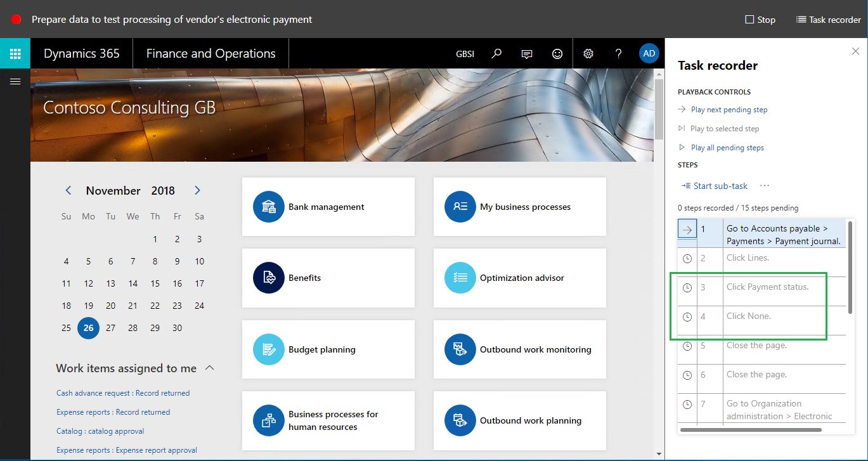
Task: Click the clock icon on step 6
Action: coord(687,375)
